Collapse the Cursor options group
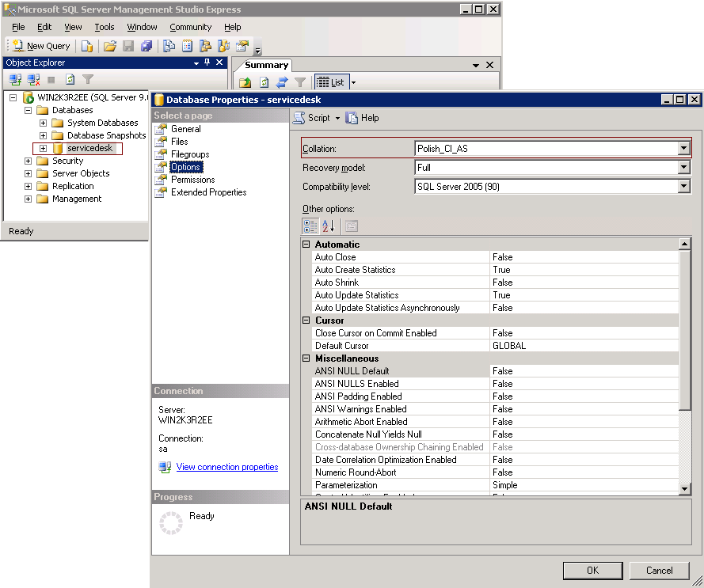 (x=306, y=320)
